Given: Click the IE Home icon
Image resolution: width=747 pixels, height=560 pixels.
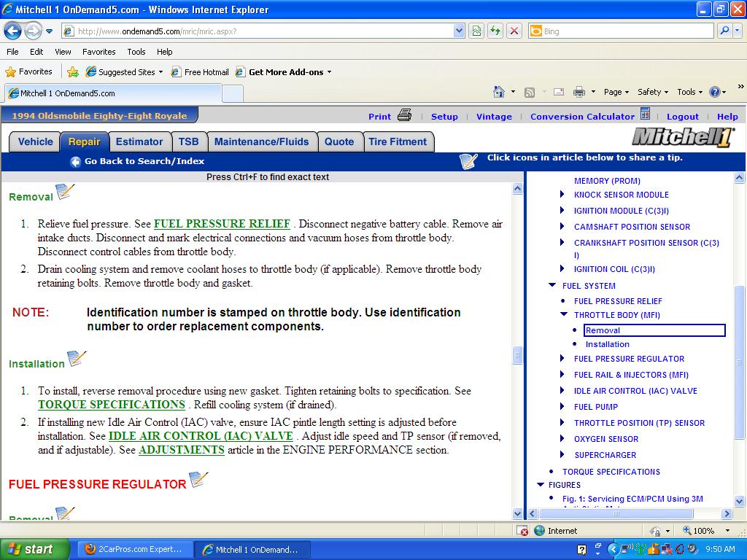Looking at the screenshot, I should point(499,91).
